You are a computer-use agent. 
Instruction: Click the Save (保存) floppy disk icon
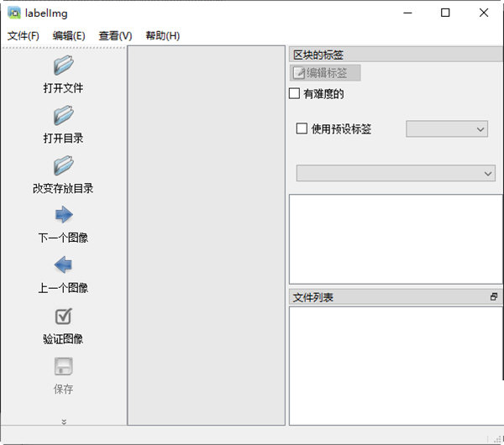(63, 366)
